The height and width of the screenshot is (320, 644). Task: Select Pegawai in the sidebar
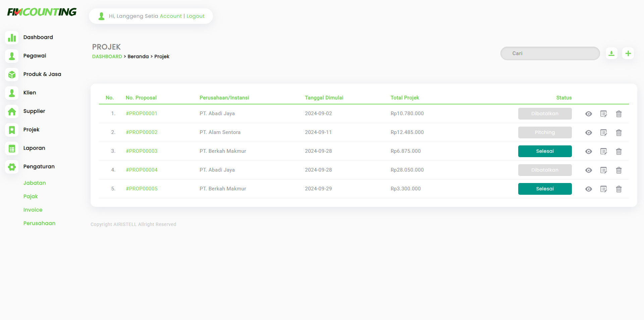pyautogui.click(x=35, y=56)
